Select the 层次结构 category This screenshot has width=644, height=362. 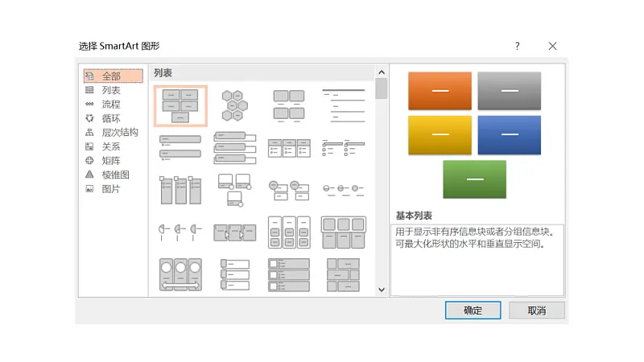[113, 133]
